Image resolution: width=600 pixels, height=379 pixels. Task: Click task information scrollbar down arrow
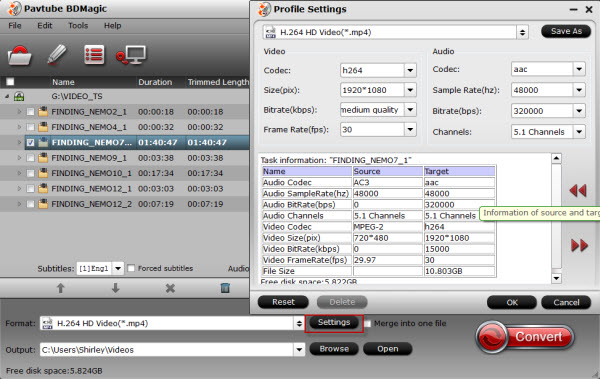[556, 278]
